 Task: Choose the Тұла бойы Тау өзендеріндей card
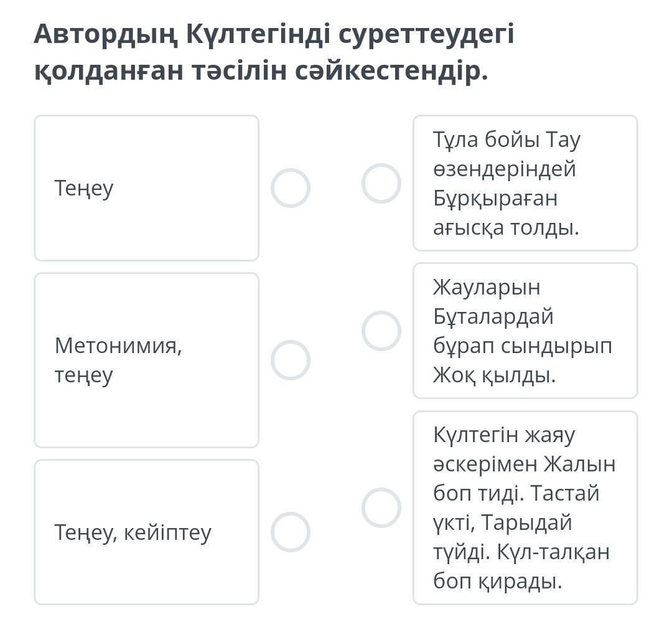(x=525, y=183)
